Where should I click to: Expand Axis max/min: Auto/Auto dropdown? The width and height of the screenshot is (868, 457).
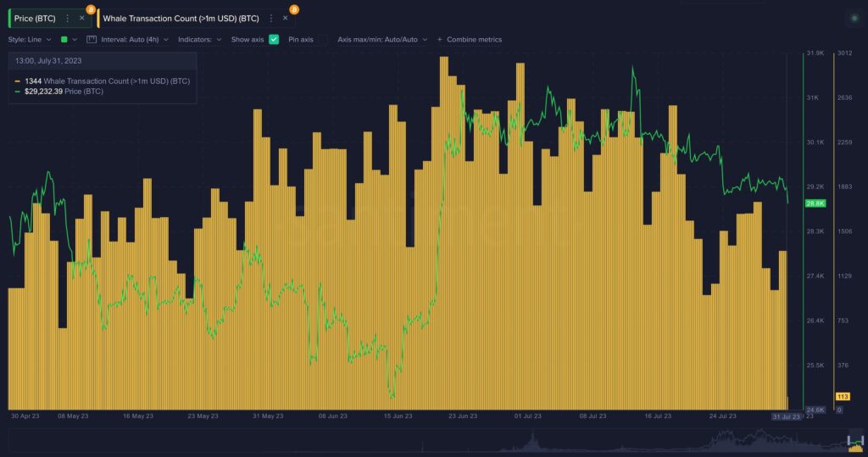(x=381, y=39)
